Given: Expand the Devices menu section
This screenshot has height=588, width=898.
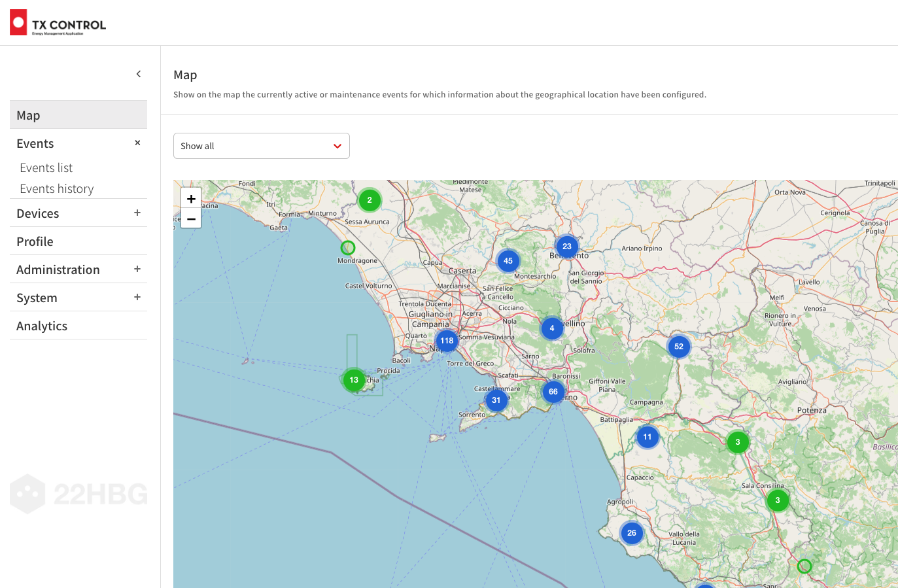Looking at the screenshot, I should coord(137,213).
